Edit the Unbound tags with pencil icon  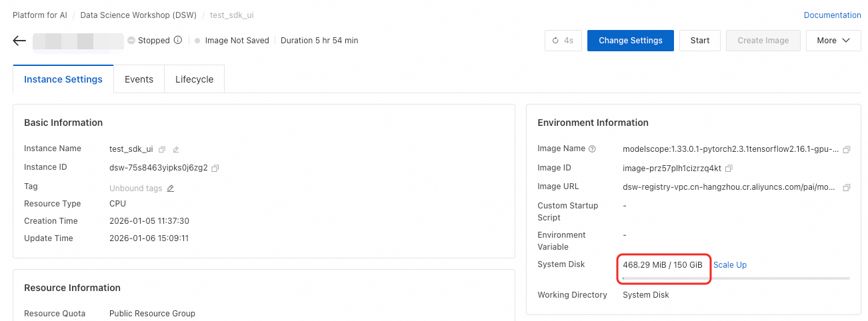pyautogui.click(x=170, y=188)
